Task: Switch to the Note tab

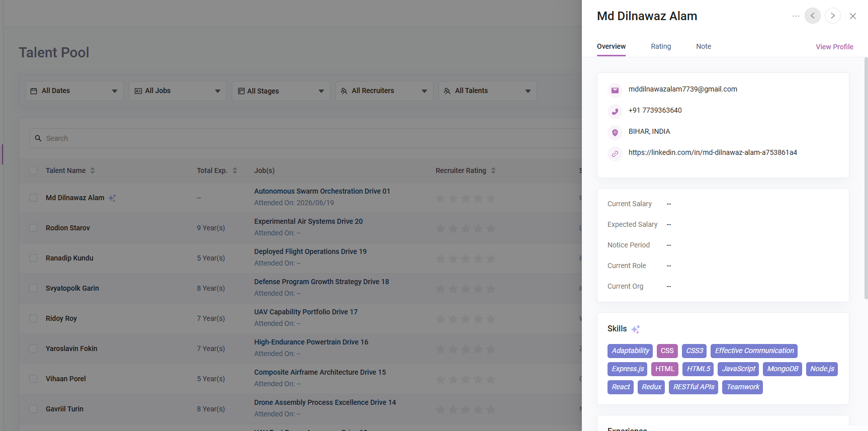Action: click(704, 46)
